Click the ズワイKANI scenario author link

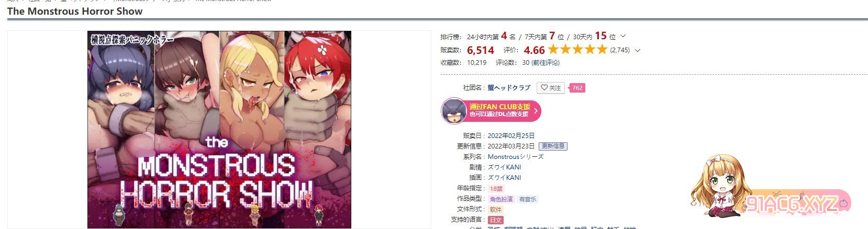pos(504,167)
